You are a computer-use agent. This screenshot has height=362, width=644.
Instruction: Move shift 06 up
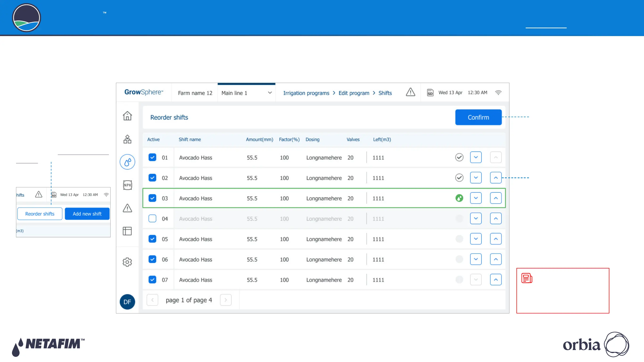point(496,259)
